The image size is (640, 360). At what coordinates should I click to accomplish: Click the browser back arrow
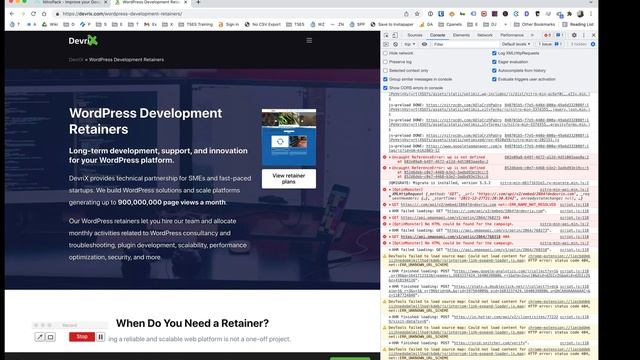click(x=12, y=13)
